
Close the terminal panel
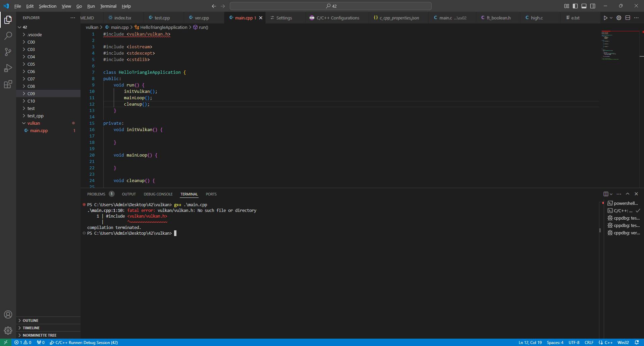[x=636, y=194]
